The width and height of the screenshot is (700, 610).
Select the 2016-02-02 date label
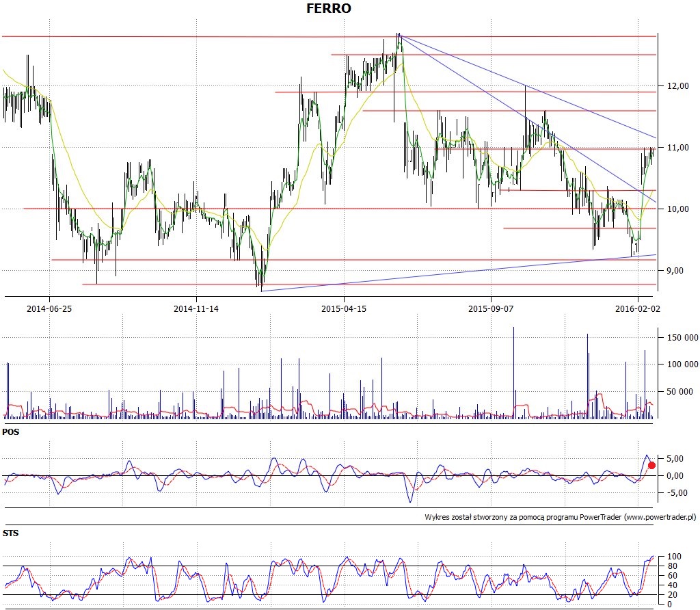[x=638, y=308]
